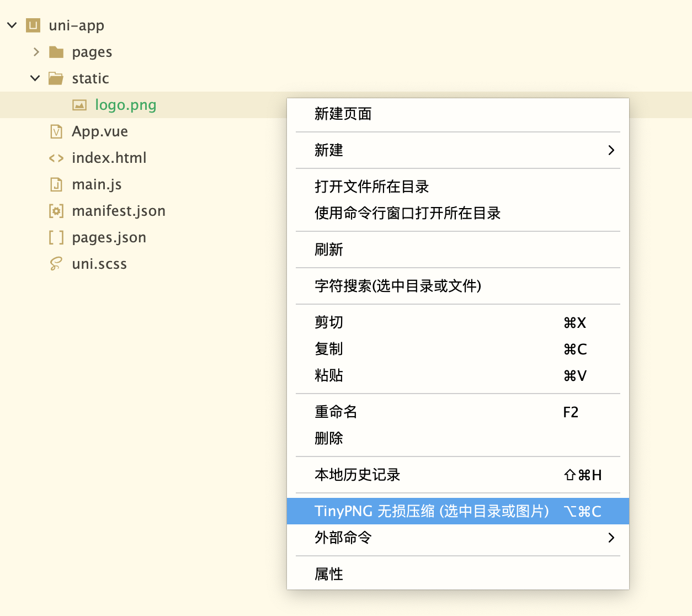Choose 刷新 in the context menu
The width and height of the screenshot is (692, 616).
458,249
